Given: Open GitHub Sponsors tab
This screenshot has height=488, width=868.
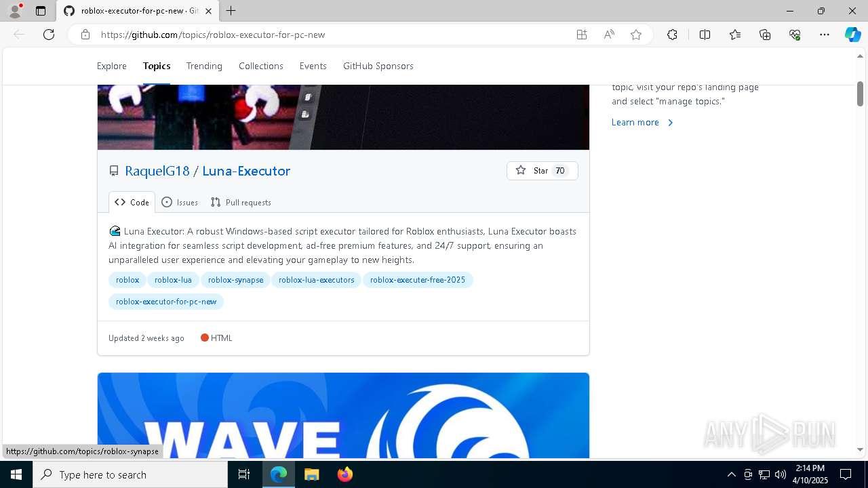Looking at the screenshot, I should click(378, 66).
